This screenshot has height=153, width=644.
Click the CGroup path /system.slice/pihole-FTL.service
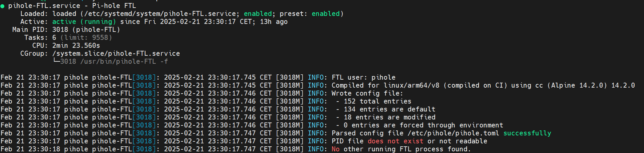coord(116,53)
